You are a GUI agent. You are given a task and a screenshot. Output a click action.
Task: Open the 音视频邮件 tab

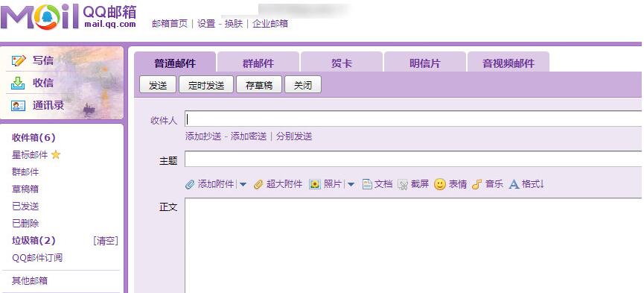(508, 63)
